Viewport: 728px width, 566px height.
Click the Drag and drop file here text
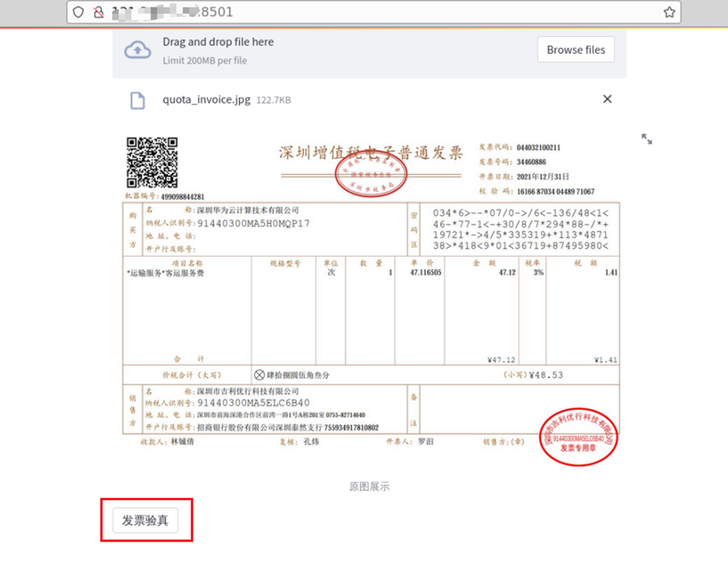tap(218, 42)
